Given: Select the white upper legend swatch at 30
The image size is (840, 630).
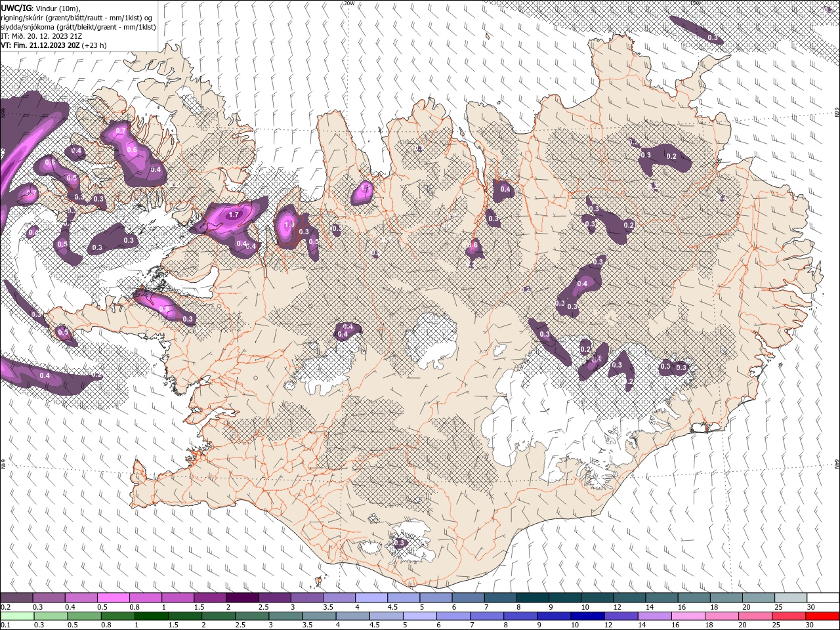Looking at the screenshot, I should coord(822,598).
